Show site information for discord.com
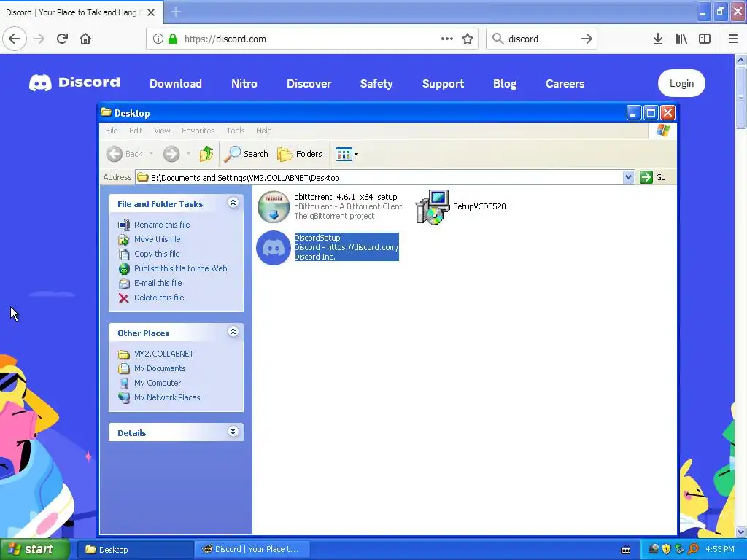This screenshot has width=747, height=560. click(158, 39)
